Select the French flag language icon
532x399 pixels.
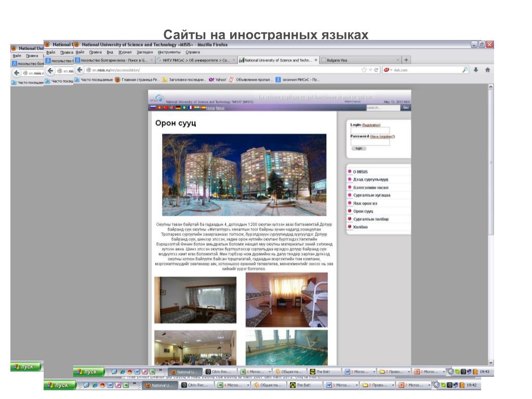pos(190,108)
